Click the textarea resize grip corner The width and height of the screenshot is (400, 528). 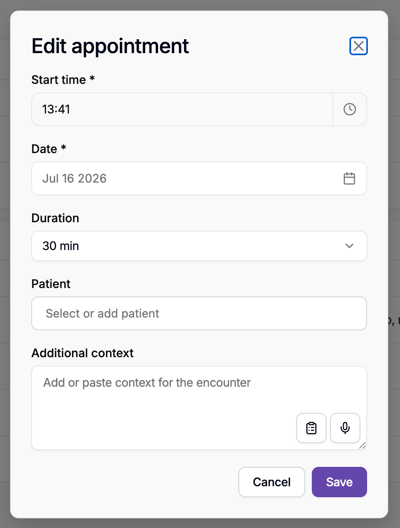(362, 446)
